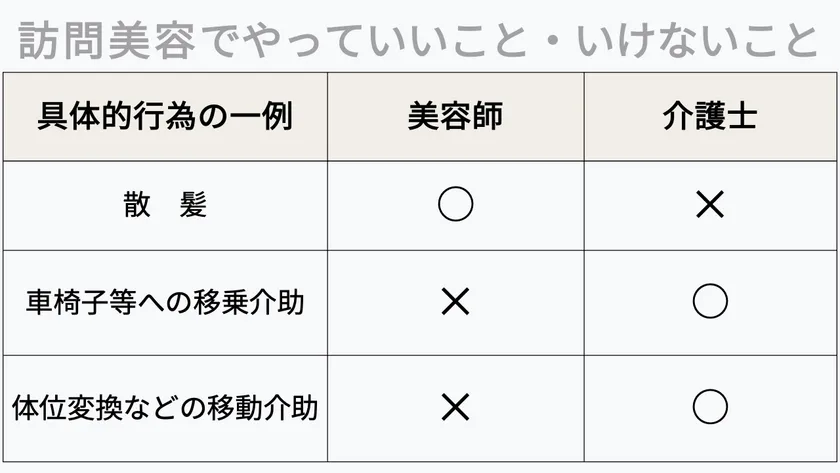Select the circle under 介護士 for 車椅子等への移乗介助

coord(710,302)
